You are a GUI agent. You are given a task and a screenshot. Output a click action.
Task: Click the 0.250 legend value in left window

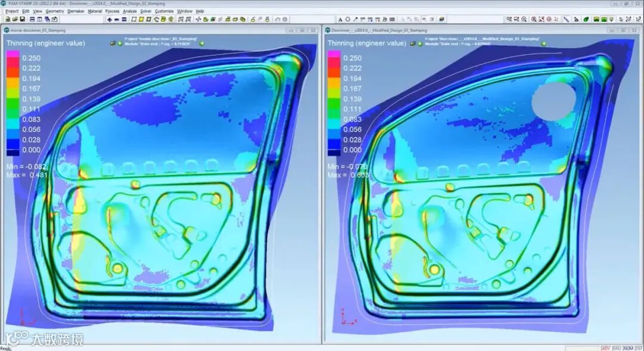31,58
